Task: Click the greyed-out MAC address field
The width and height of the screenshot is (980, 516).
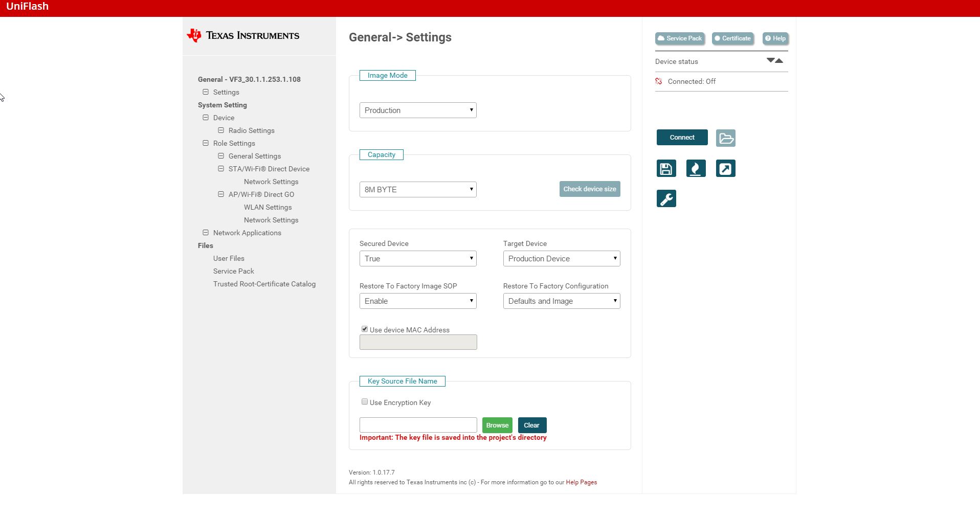Action: [418, 342]
